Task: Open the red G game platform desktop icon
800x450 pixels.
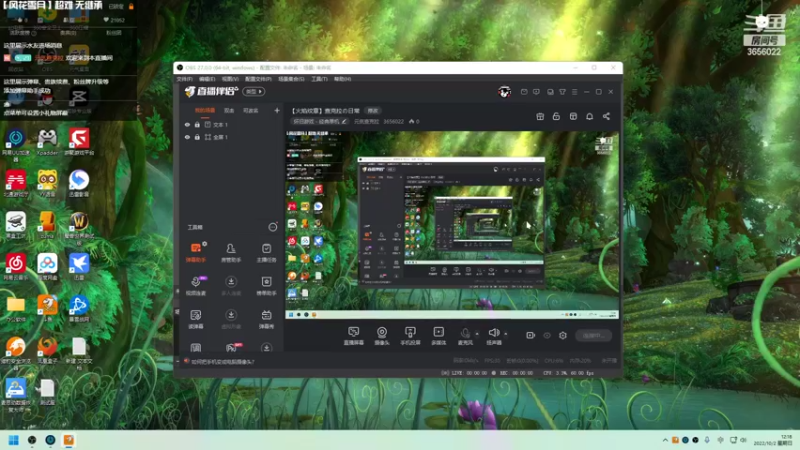Action: point(79,142)
